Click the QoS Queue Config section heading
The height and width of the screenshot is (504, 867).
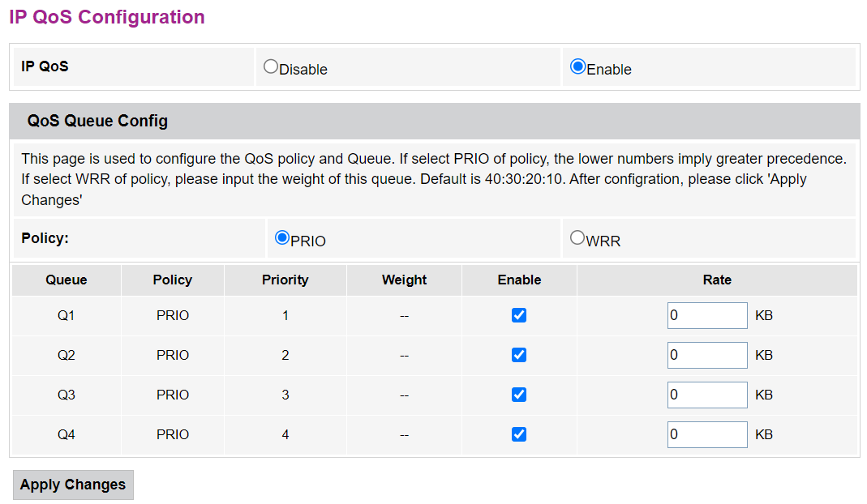[97, 122]
